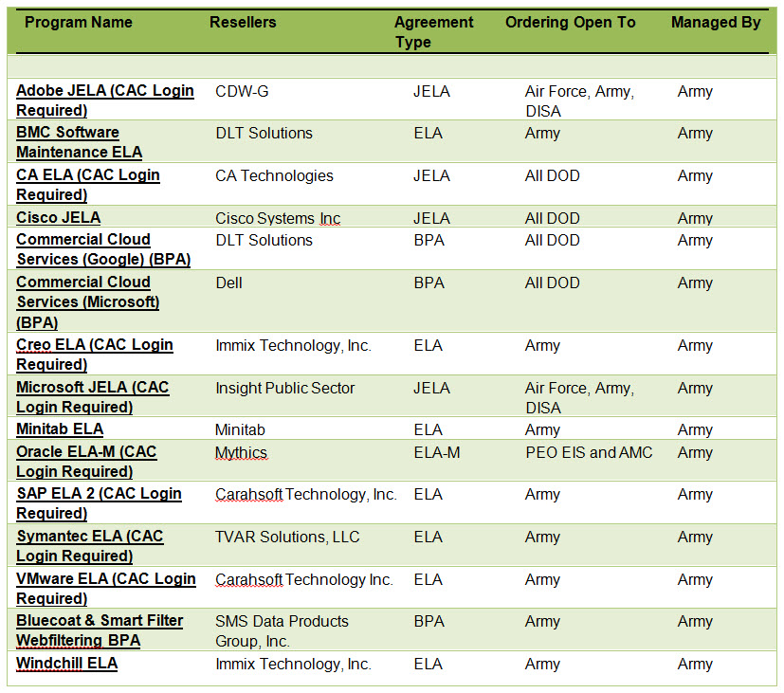This screenshot has width=784, height=693.
Task: Select 'Air Force, Army, DISA' in Microsoft JELA row
Action: (579, 398)
